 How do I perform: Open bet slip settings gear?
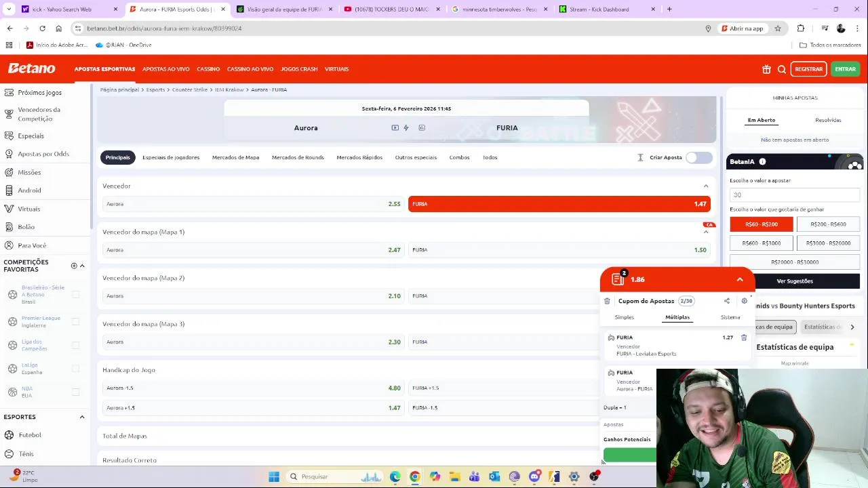744,301
